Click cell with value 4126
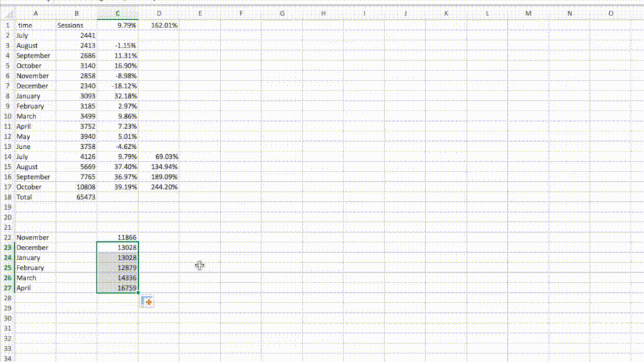 (76, 156)
